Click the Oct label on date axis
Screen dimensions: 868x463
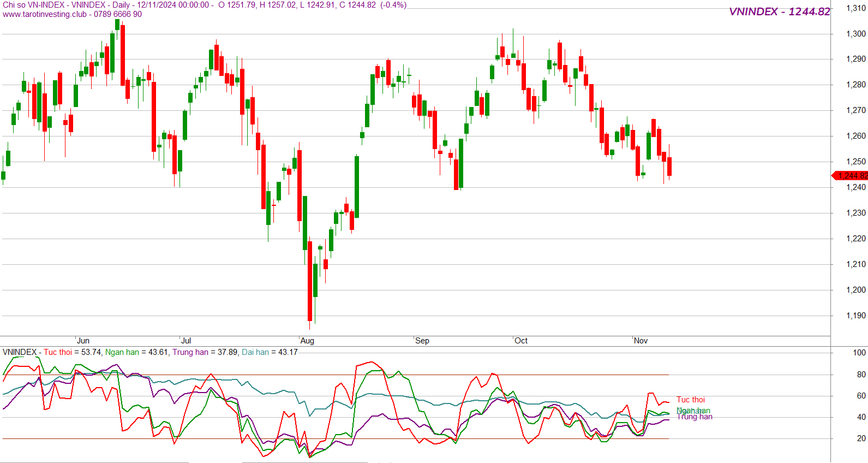[x=521, y=341]
